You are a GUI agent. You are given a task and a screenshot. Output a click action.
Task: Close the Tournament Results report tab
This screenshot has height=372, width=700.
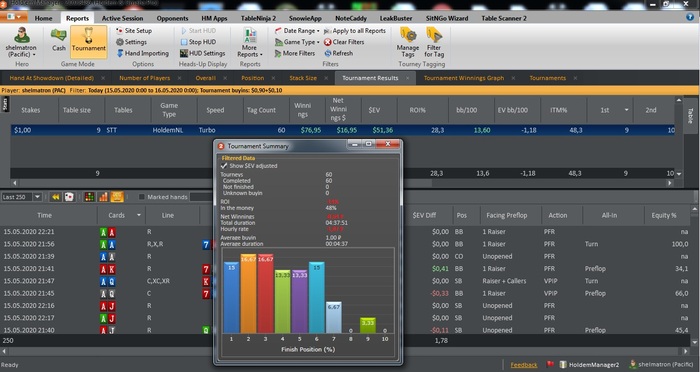(x=407, y=78)
